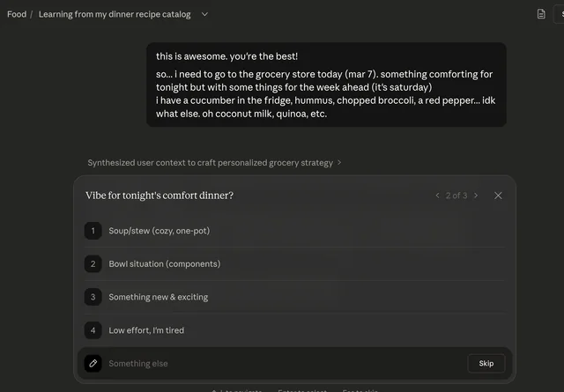Choose the Bowl situation (components) option
The width and height of the screenshot is (564, 392).
tap(164, 264)
